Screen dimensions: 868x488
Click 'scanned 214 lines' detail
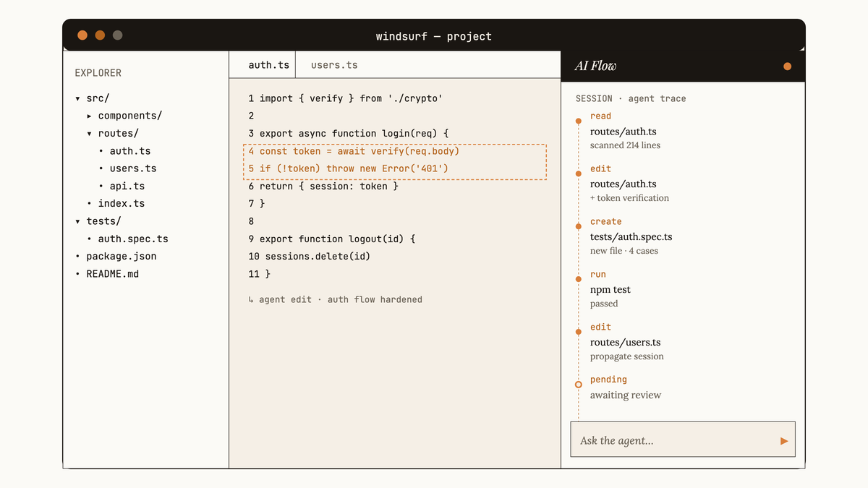625,145
